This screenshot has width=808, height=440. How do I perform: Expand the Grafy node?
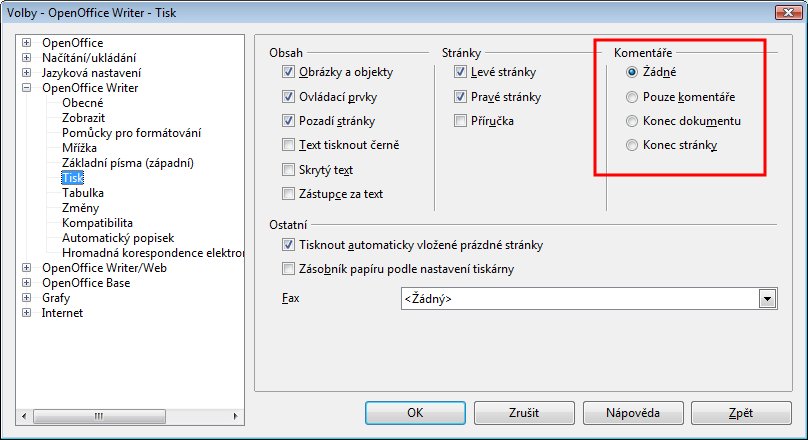pos(26,298)
